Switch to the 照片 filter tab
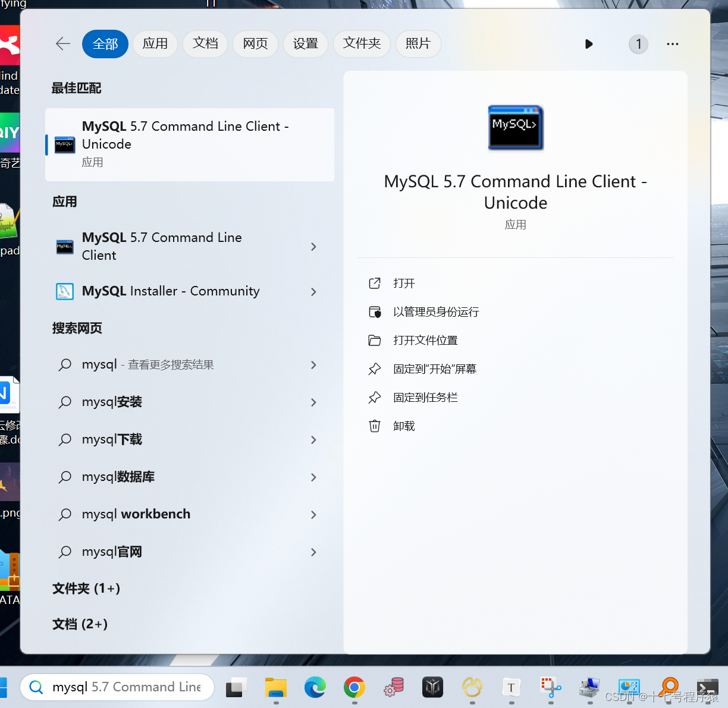The height and width of the screenshot is (708, 728). tap(418, 44)
